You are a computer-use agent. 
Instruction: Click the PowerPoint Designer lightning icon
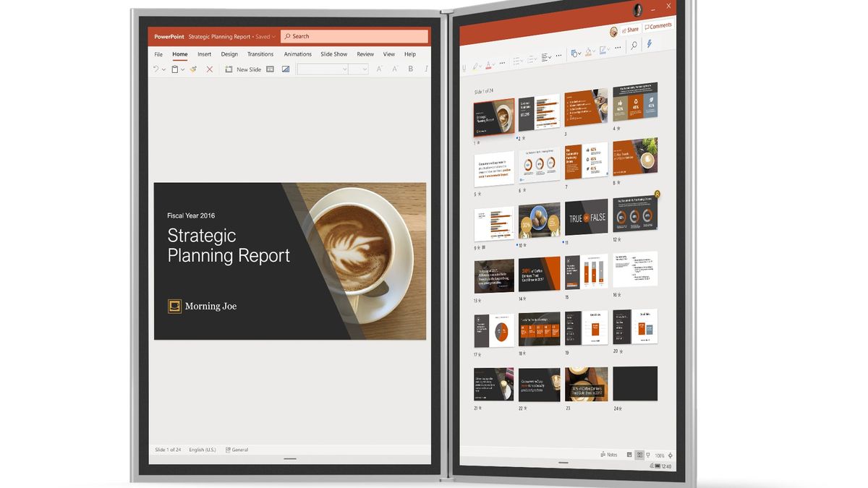[649, 44]
